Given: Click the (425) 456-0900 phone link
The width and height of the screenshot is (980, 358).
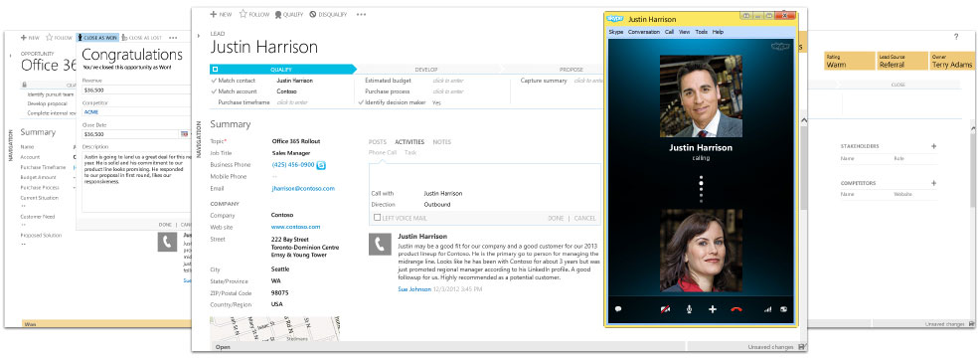Looking at the screenshot, I should (293, 165).
